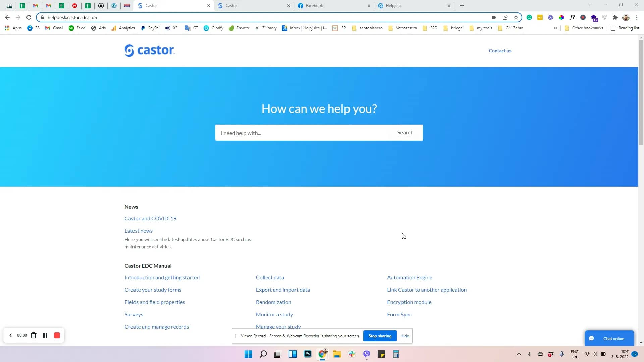Click the Castor logo in the page header
This screenshot has height=362, width=644.
tap(149, 50)
